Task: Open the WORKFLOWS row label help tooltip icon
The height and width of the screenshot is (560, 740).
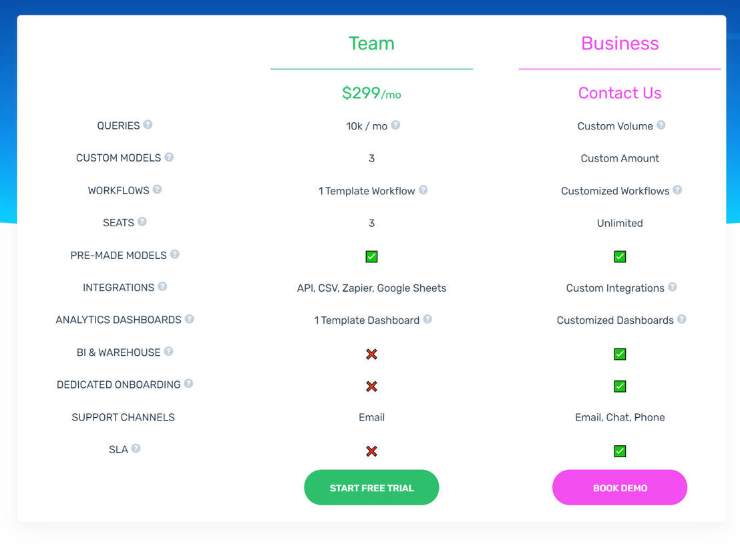Action: [157, 190]
